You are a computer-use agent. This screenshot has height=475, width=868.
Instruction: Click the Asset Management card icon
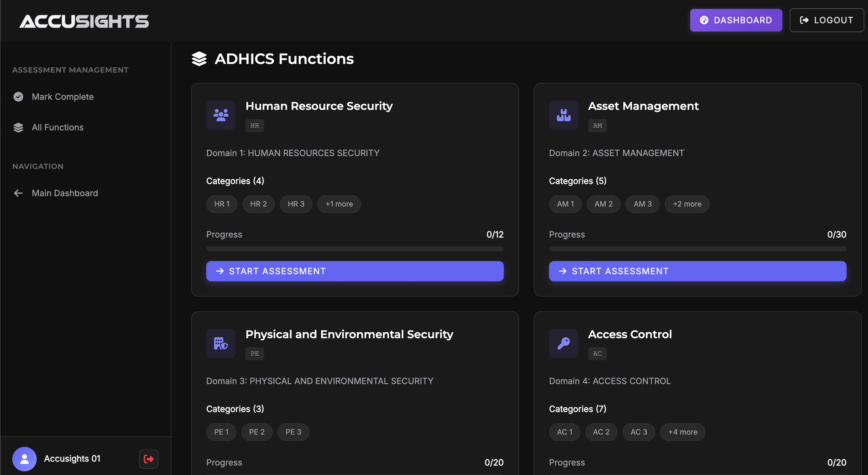click(563, 115)
